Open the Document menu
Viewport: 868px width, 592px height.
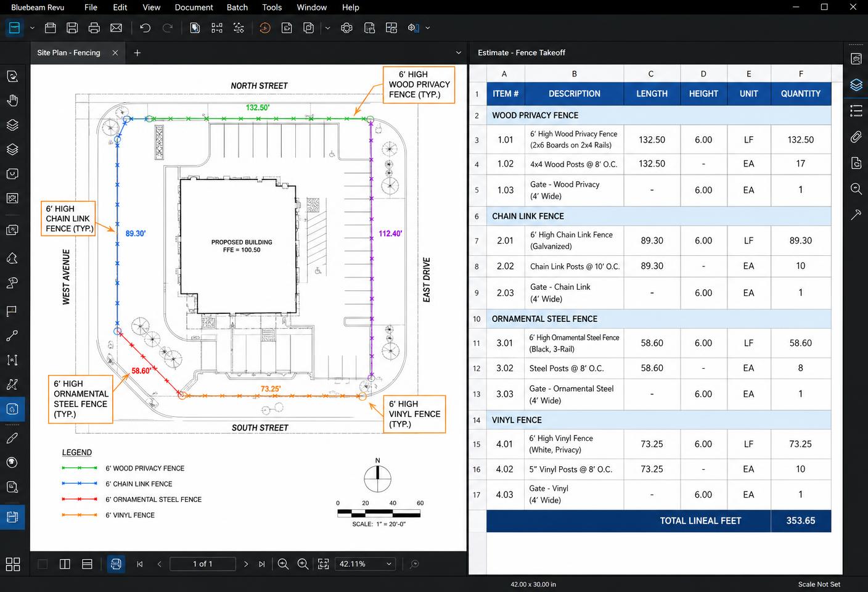pos(194,7)
